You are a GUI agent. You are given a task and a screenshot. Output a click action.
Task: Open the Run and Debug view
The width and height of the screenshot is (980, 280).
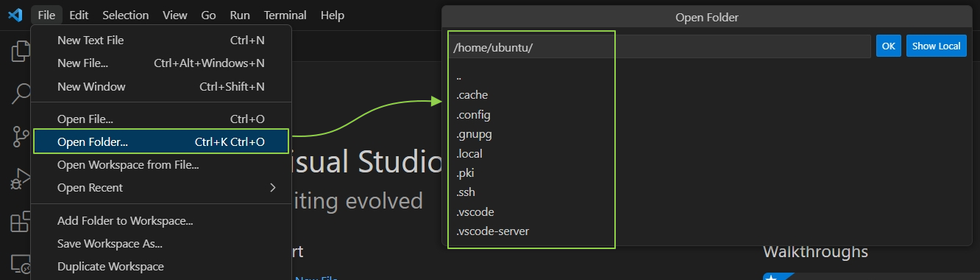pos(20,179)
